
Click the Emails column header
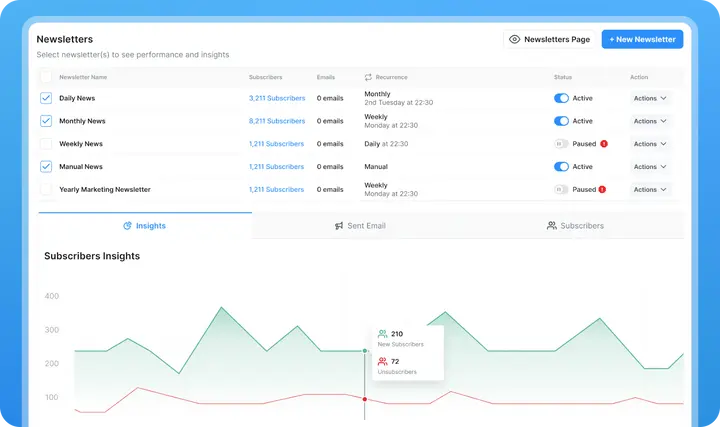326,77
